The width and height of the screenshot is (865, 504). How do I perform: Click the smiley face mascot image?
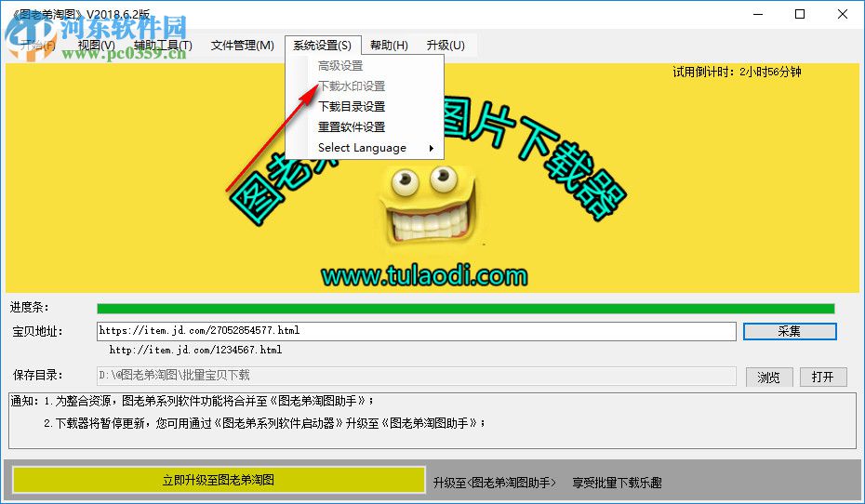(428, 206)
